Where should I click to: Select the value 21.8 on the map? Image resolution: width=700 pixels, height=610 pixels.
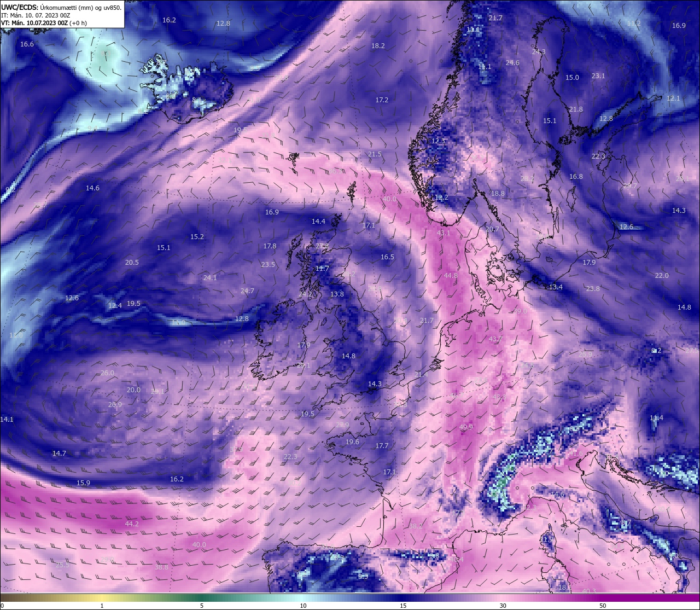[576, 109]
